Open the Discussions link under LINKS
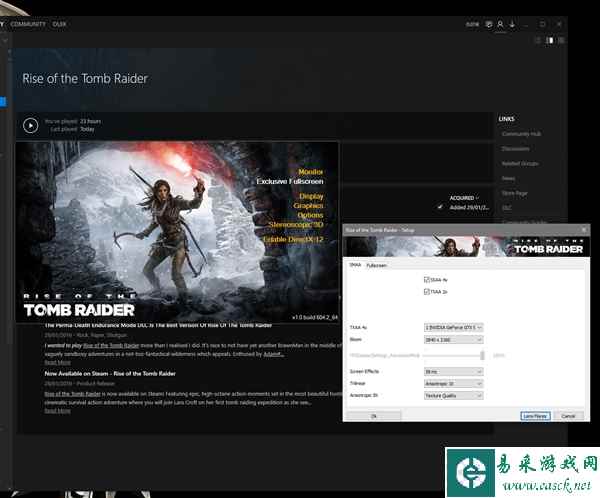The image size is (600, 498). pos(515,149)
